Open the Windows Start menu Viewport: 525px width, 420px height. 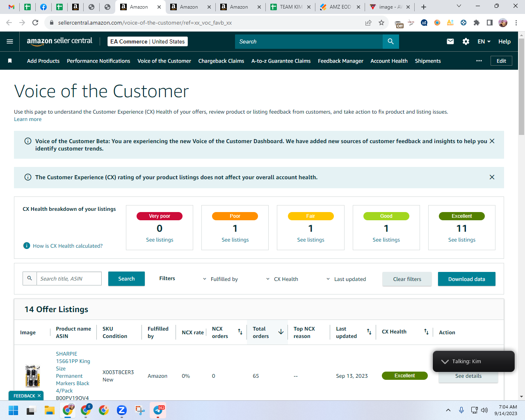click(13, 410)
